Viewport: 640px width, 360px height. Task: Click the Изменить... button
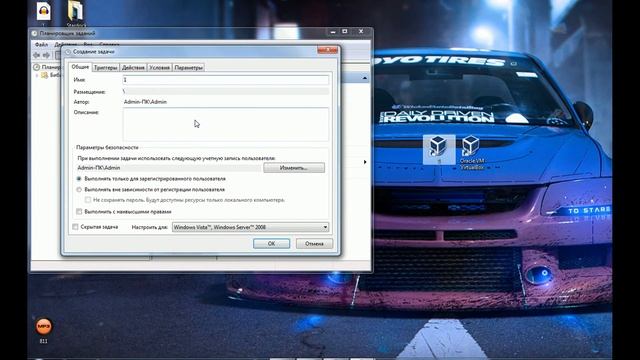(x=294, y=168)
